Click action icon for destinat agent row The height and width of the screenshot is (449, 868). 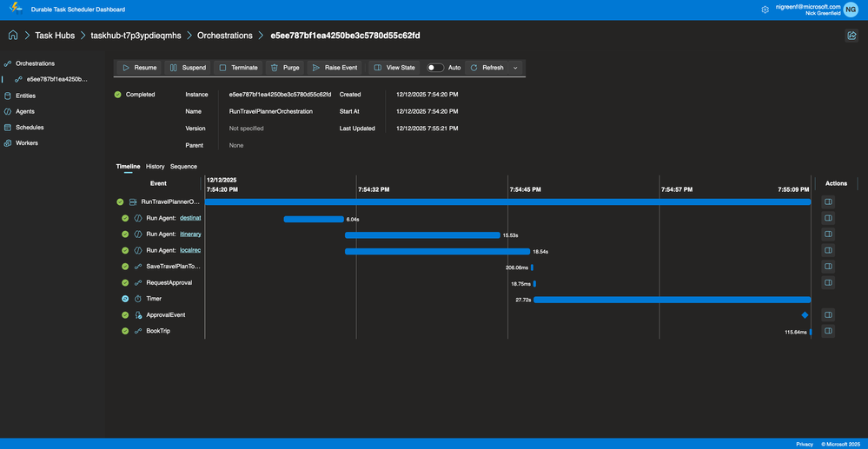pos(828,218)
